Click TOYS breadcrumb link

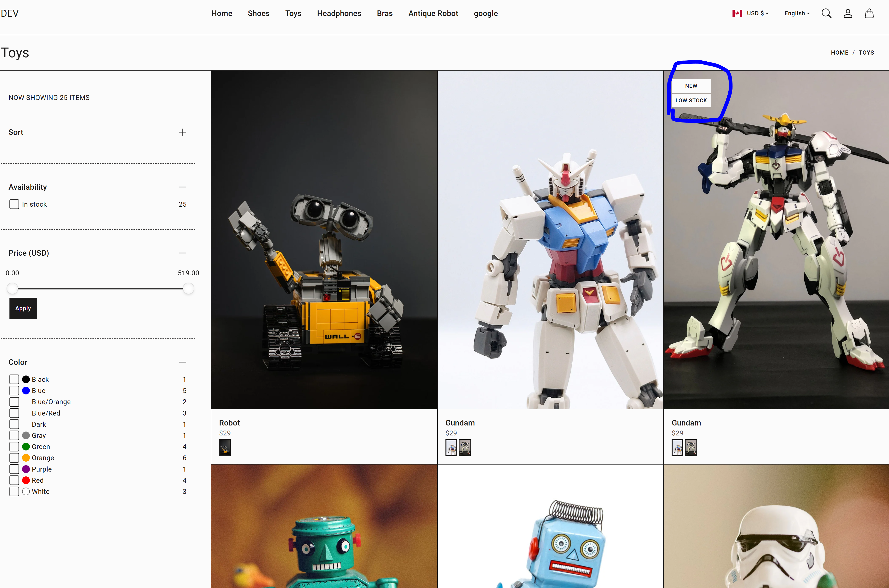(x=866, y=53)
